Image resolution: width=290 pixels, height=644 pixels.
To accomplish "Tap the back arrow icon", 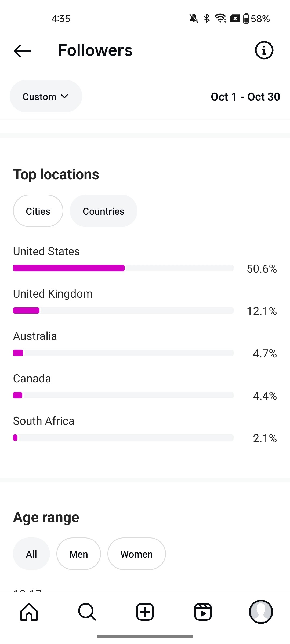I will (23, 50).
